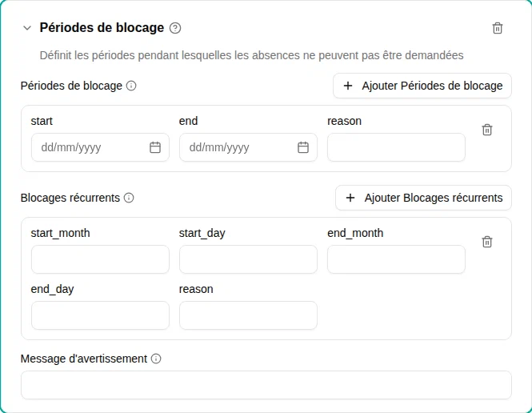Click the start_month label
The image size is (532, 413).
[x=60, y=233]
